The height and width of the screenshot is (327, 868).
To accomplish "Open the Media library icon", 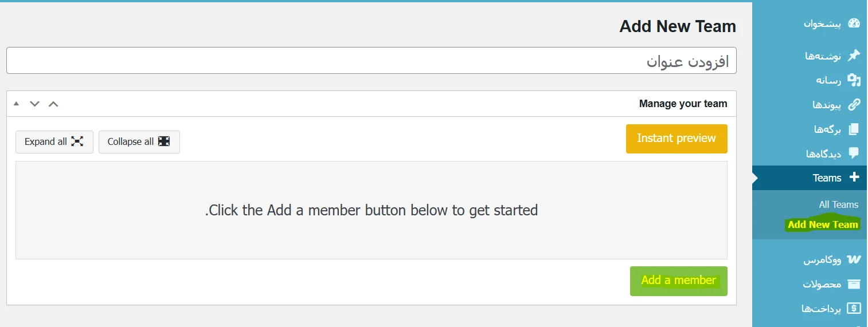I will (x=854, y=80).
